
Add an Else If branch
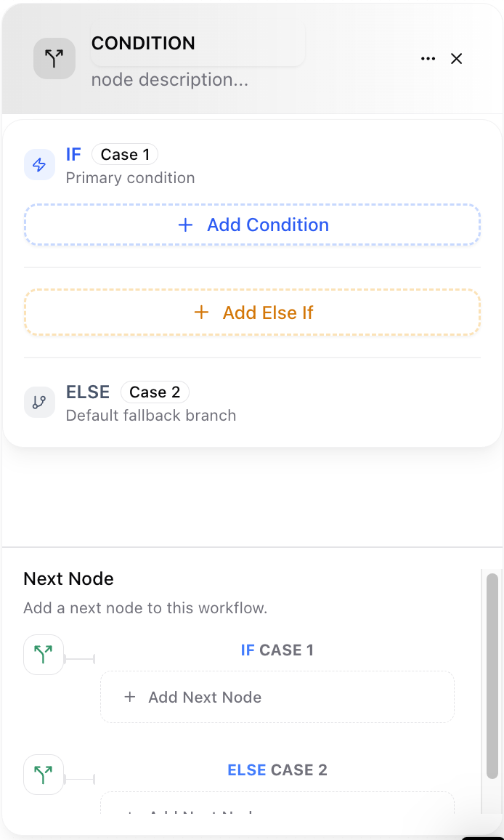point(252,312)
